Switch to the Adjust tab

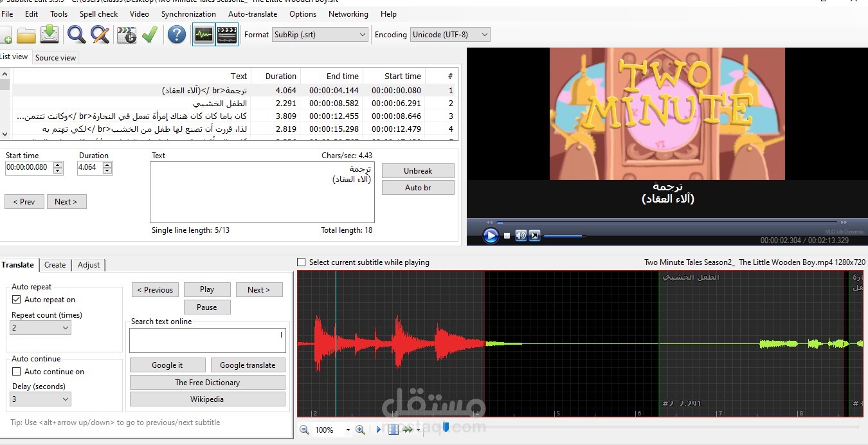pos(89,265)
